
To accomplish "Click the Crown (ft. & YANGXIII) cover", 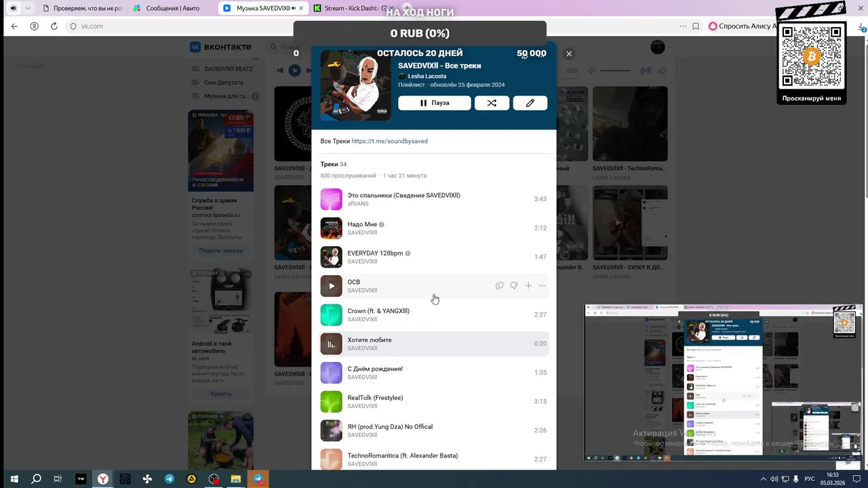I will (331, 314).
